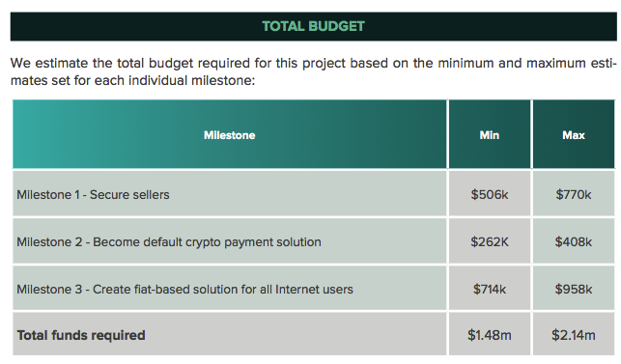Click the $408k maximum value cell
Viewport: 621px width, 364px height.
(574, 240)
